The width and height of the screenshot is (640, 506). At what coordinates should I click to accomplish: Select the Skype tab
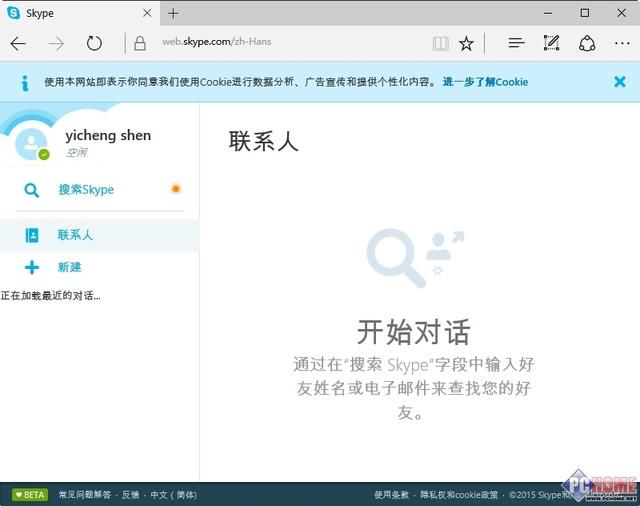80,13
